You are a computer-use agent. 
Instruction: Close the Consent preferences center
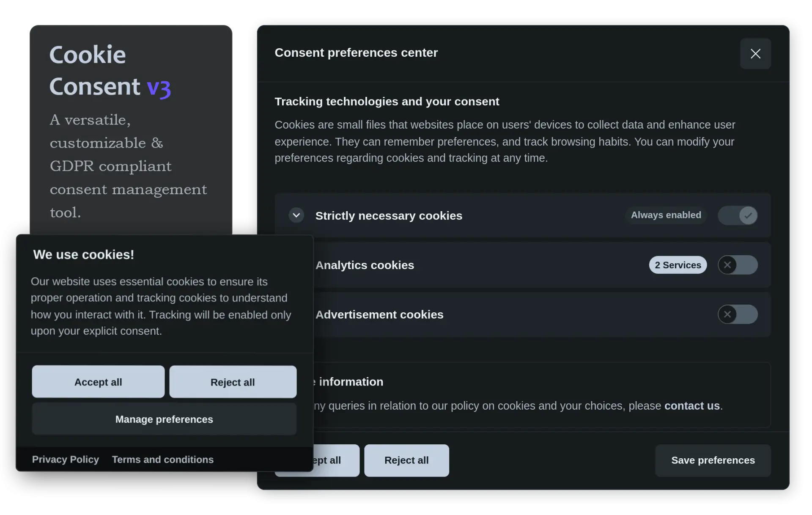pyautogui.click(x=755, y=54)
